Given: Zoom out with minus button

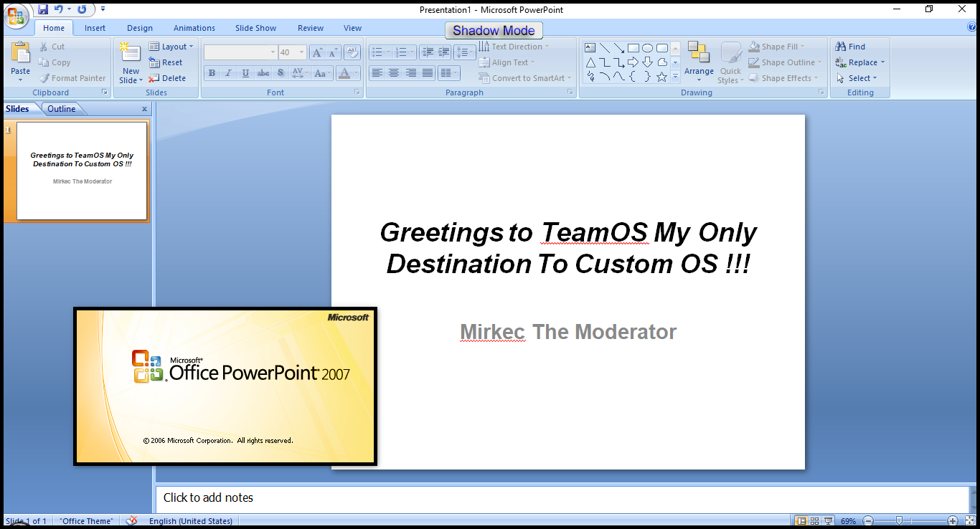Looking at the screenshot, I should click(868, 521).
